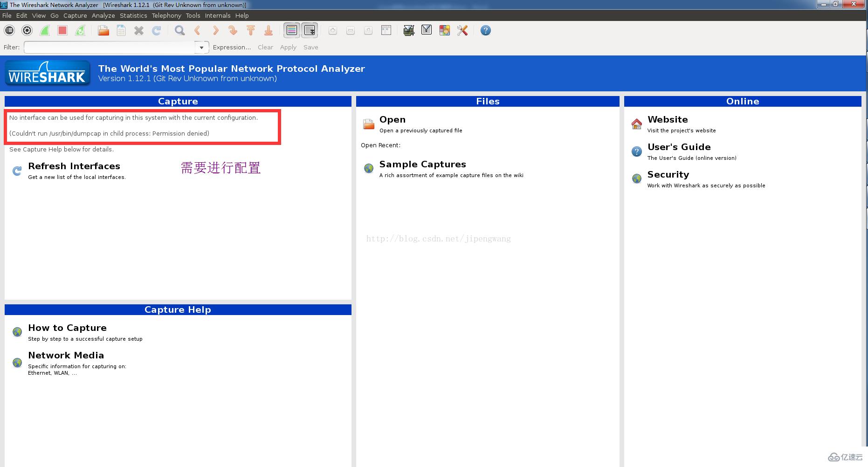Jump to last packet arrow icon
The width and height of the screenshot is (868, 467).
pyautogui.click(x=269, y=31)
